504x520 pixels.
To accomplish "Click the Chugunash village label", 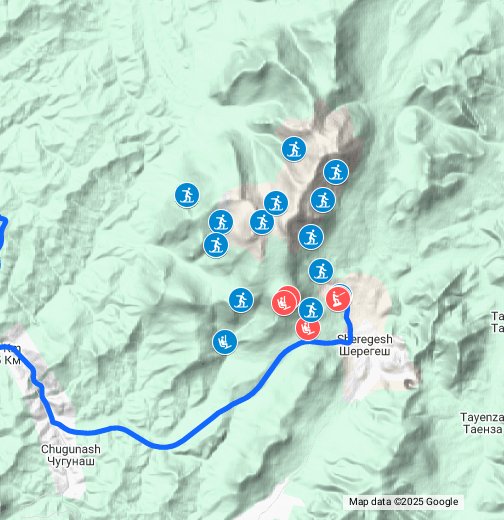I will tap(71, 455).
